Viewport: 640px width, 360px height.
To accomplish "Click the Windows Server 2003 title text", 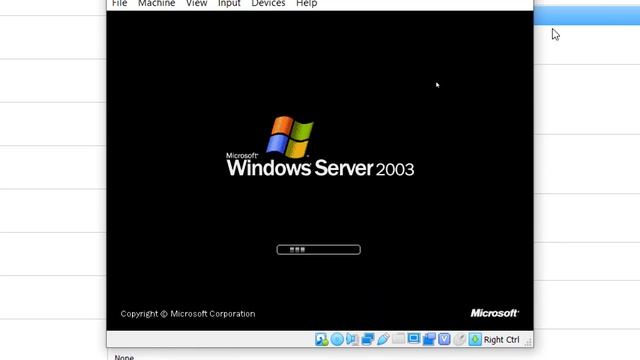I will [320, 168].
